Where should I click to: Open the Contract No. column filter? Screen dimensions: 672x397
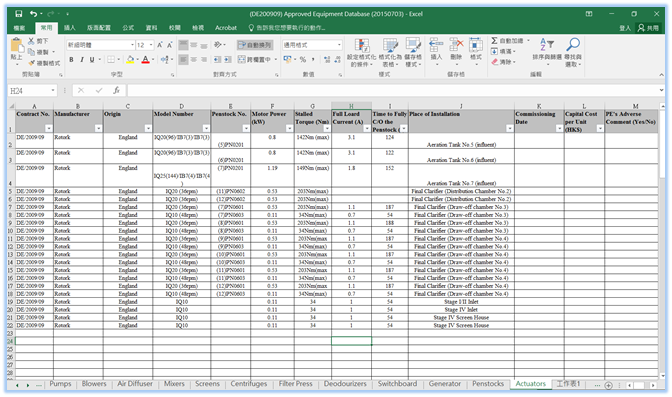49,129
